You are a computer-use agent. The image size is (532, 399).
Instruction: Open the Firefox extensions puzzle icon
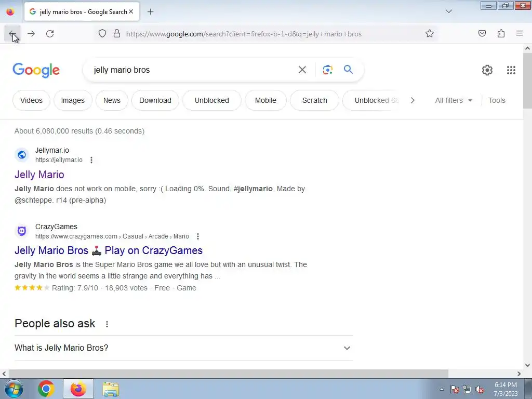click(x=501, y=33)
